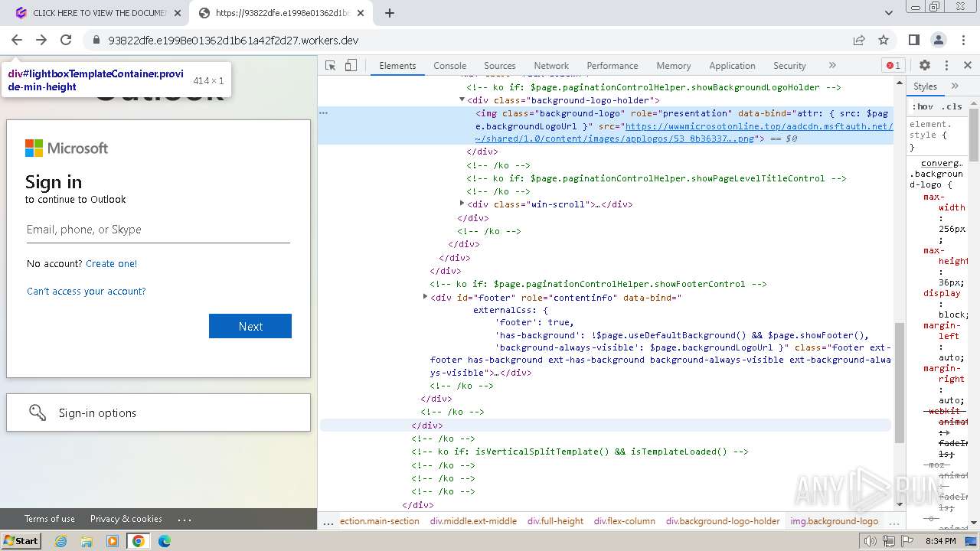Open DevTools customize menu dots
The width and height of the screenshot is (980, 551).
946,66
